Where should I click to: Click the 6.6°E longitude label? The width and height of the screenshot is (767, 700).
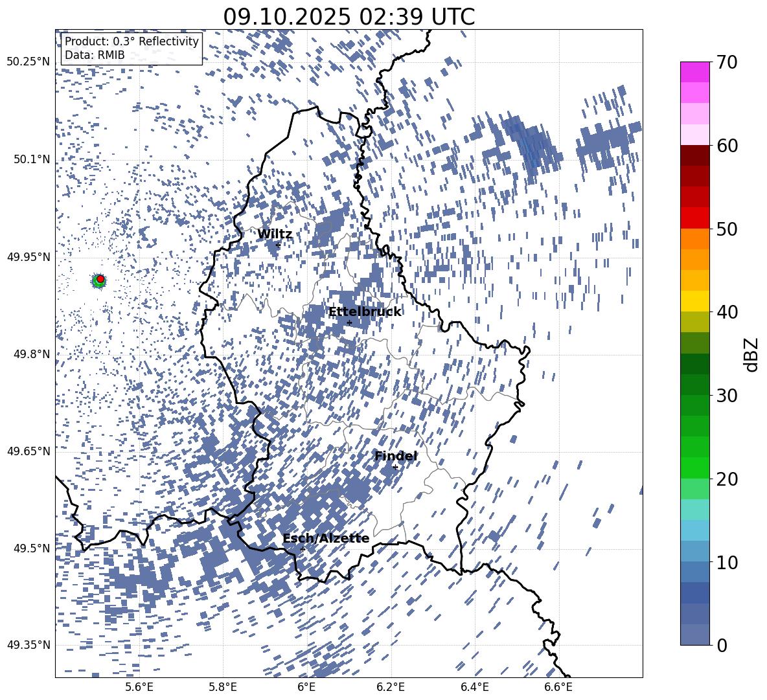coord(558,688)
